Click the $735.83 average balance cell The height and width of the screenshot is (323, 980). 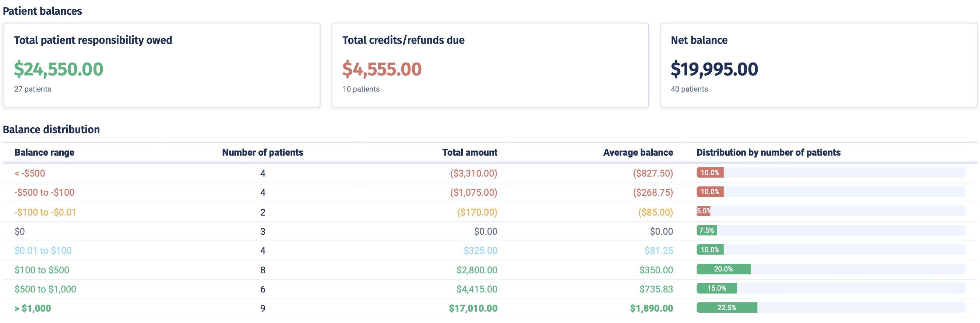(x=656, y=289)
